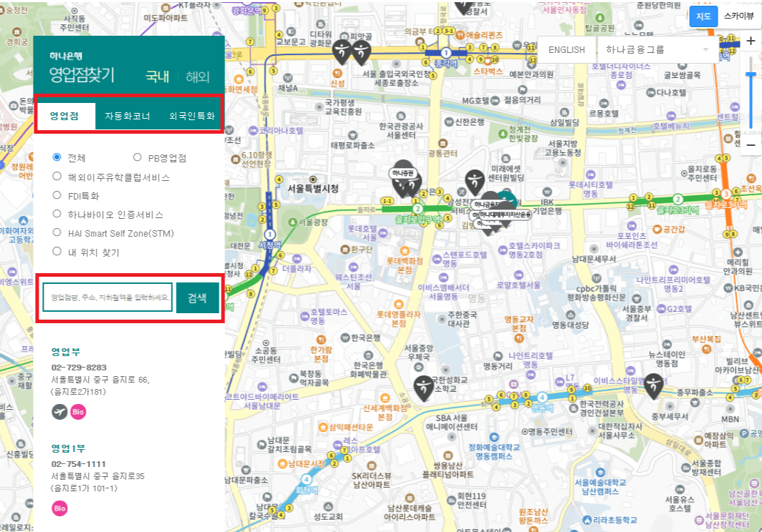Click the branch name search input field
The height and width of the screenshot is (532, 762).
pos(107,297)
